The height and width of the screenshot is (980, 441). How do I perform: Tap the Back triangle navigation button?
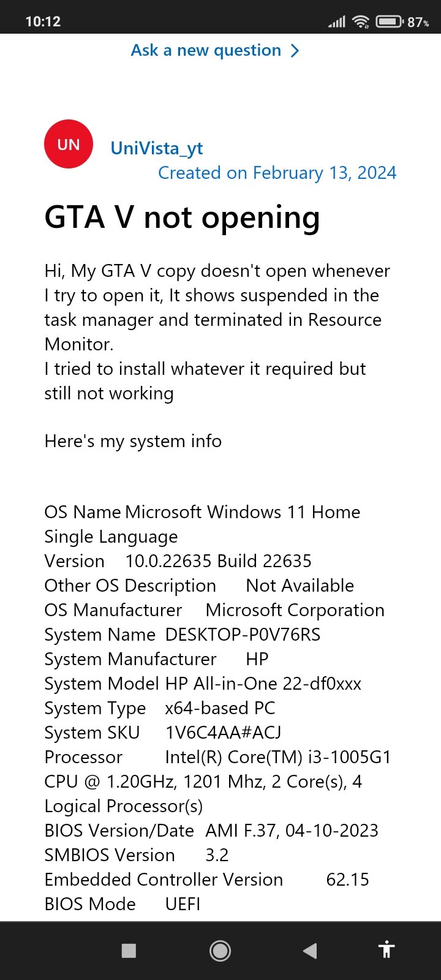[x=310, y=951]
